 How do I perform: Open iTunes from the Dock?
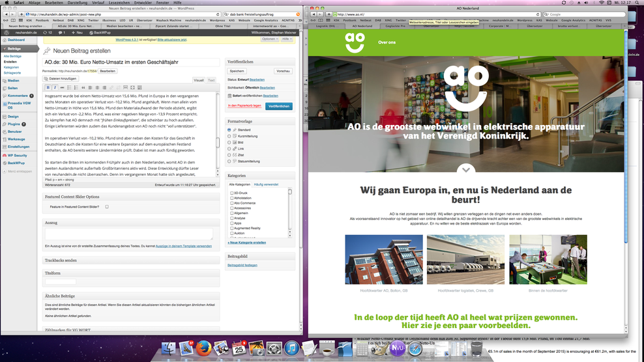coord(291,348)
